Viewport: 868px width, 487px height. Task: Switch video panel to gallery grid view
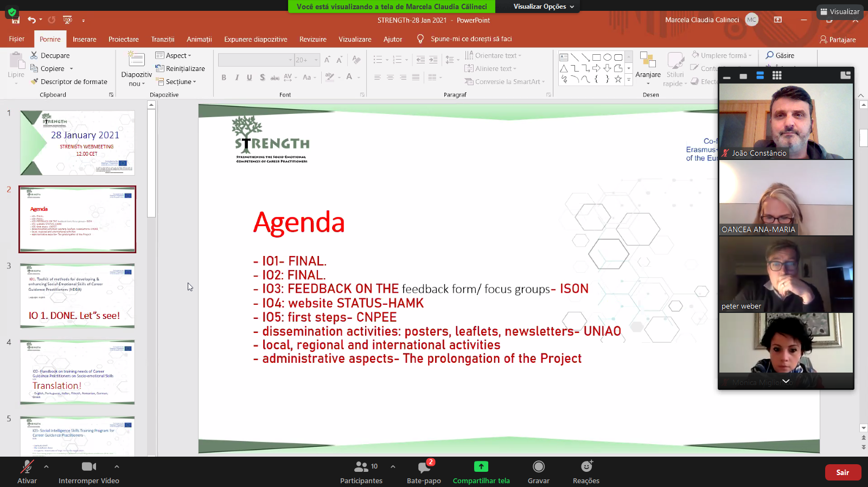777,76
